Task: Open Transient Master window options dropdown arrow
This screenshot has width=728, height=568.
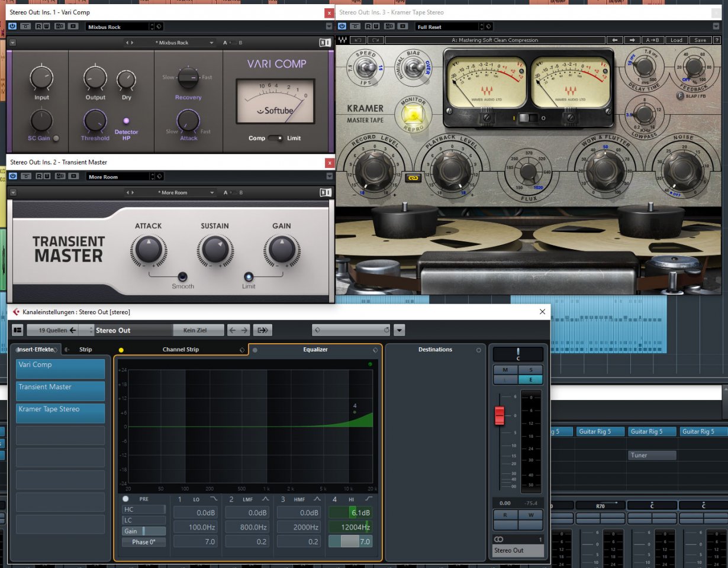Action: [329, 176]
